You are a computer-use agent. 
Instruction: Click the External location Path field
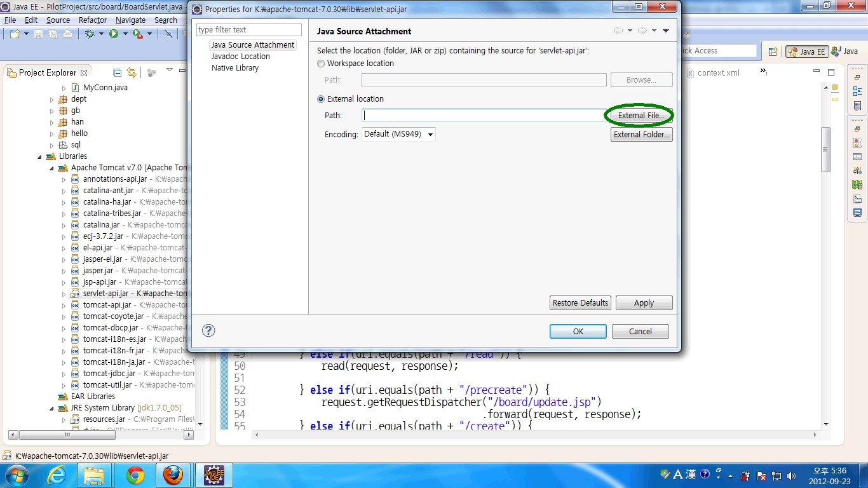pyautogui.click(x=484, y=115)
